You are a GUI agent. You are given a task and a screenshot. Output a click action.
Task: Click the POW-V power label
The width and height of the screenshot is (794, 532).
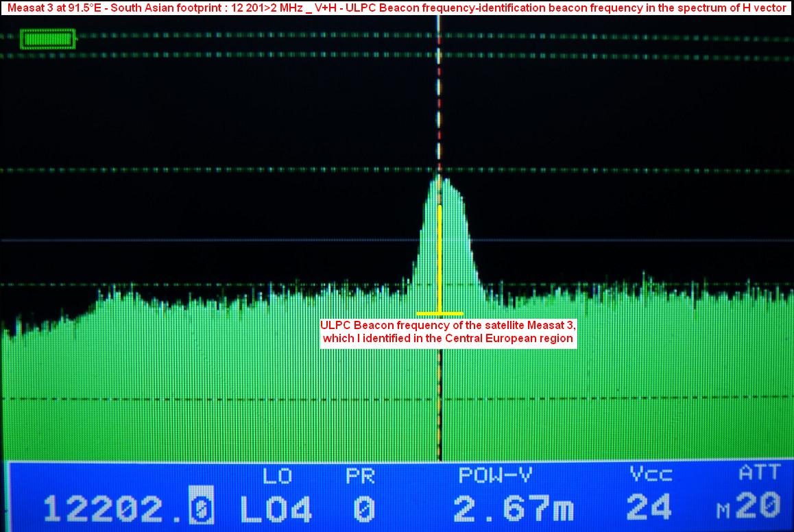(x=495, y=475)
